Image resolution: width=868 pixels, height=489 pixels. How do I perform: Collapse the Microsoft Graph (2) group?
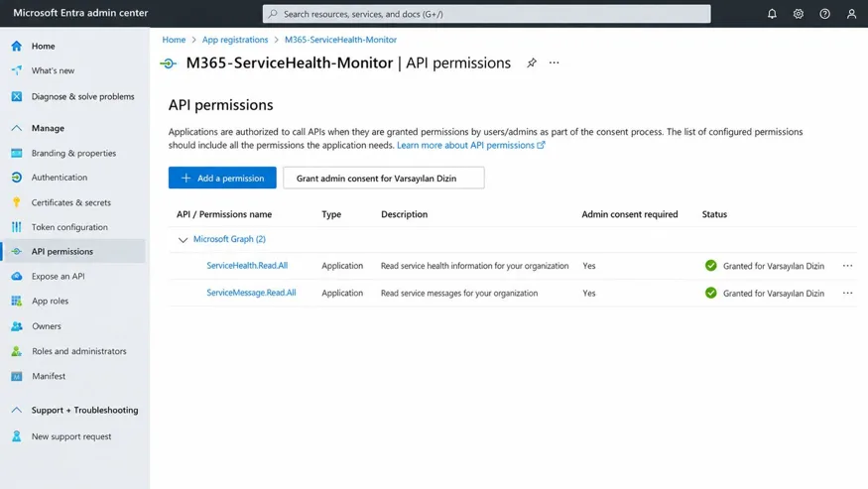(x=183, y=239)
